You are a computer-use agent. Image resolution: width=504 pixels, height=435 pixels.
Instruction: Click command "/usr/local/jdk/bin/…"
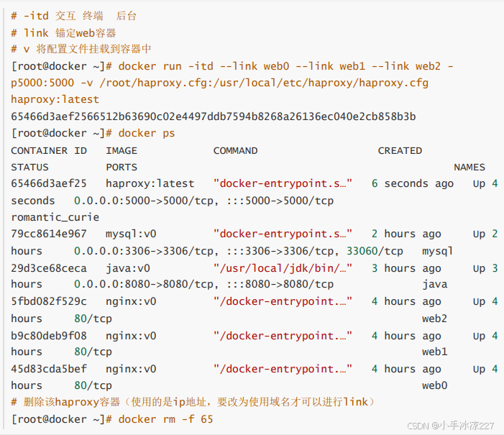(x=283, y=268)
